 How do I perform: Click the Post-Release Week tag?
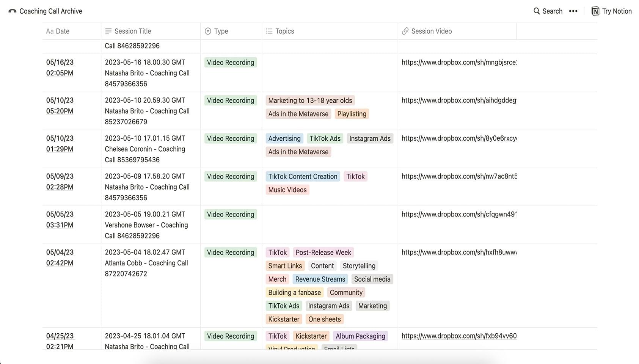coord(323,253)
